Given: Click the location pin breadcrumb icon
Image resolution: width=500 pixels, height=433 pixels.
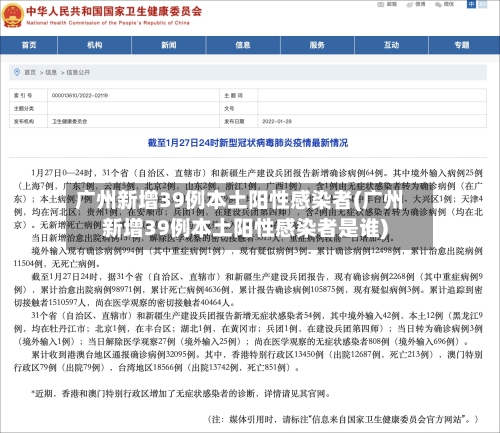Looking at the screenshot, I should tap(17, 72).
